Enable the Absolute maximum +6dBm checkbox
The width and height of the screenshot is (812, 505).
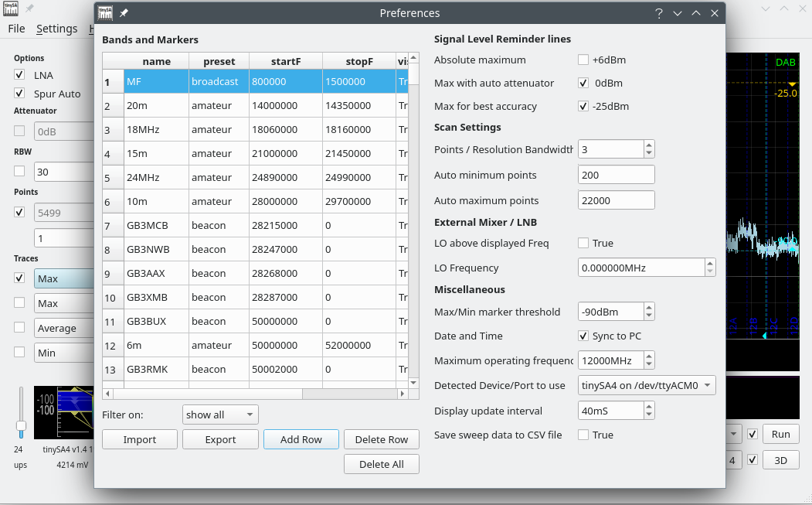click(583, 60)
